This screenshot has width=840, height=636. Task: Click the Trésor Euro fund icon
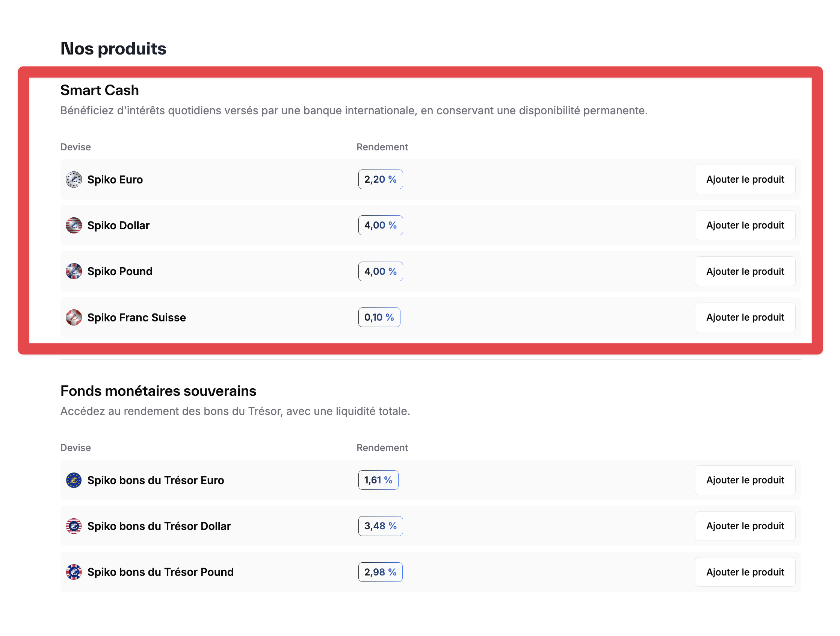(x=74, y=480)
